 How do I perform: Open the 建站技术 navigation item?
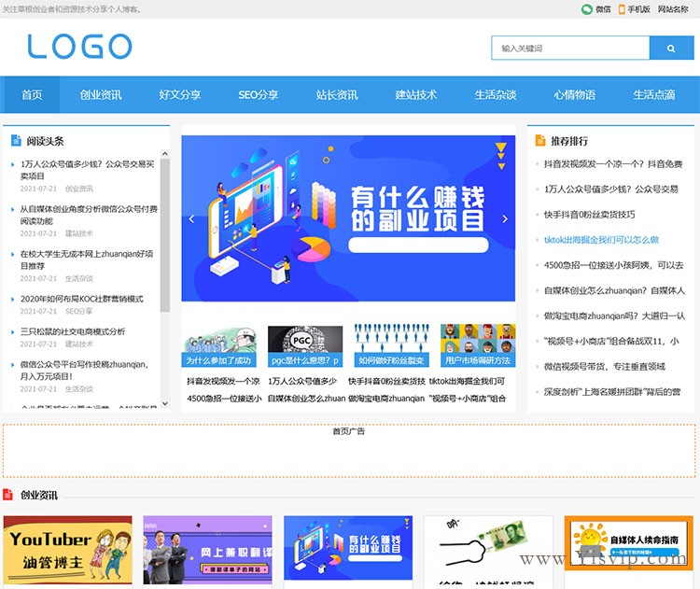pyautogui.click(x=415, y=94)
